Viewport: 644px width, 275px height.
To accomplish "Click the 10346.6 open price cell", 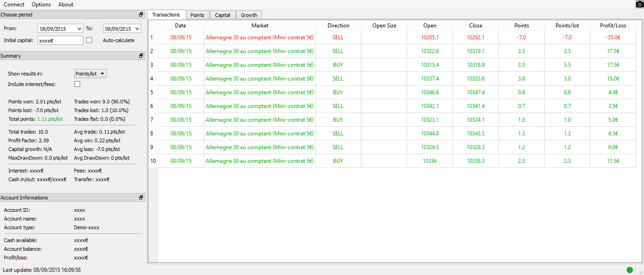I will coord(430,92).
